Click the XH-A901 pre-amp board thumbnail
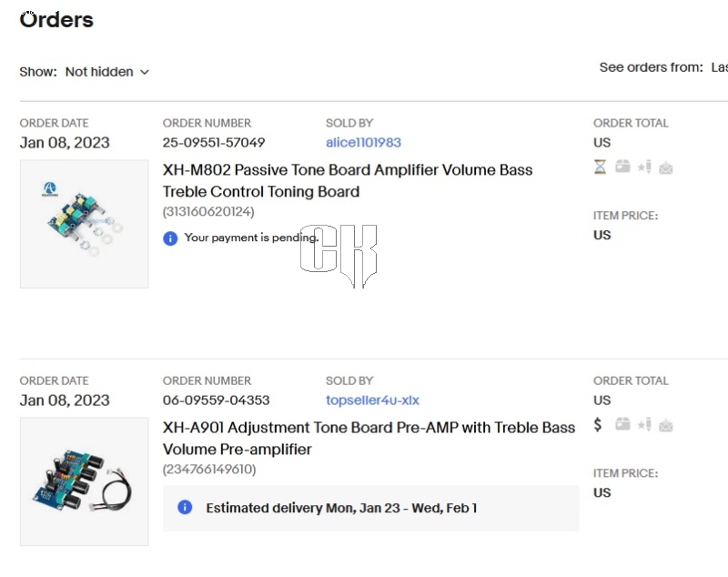This screenshot has width=728, height=577. pyautogui.click(x=84, y=481)
